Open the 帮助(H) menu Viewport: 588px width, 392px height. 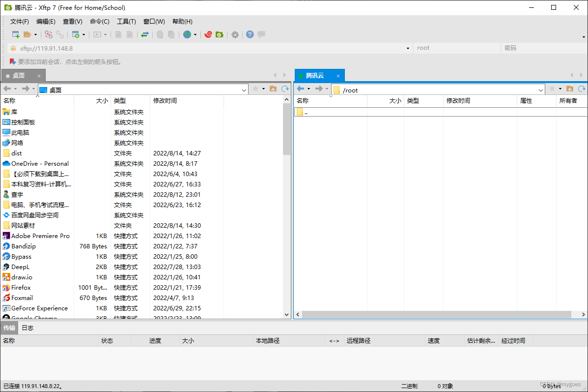coord(182,22)
